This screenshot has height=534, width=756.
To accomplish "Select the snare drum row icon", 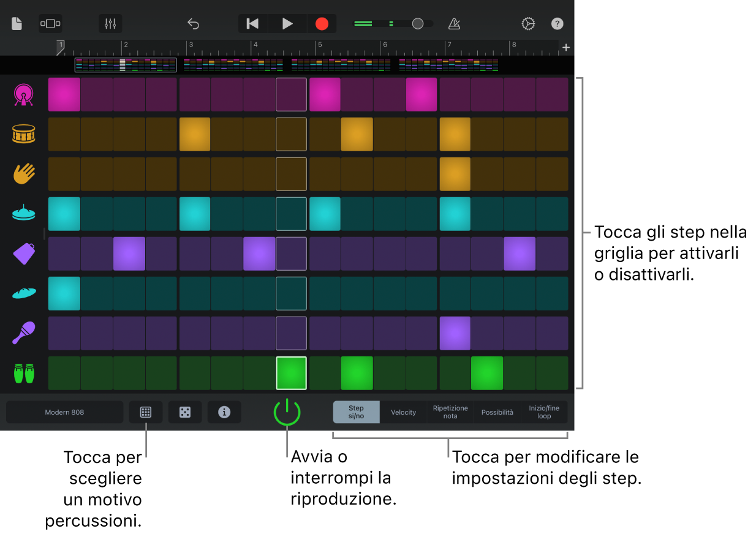I will (23, 134).
